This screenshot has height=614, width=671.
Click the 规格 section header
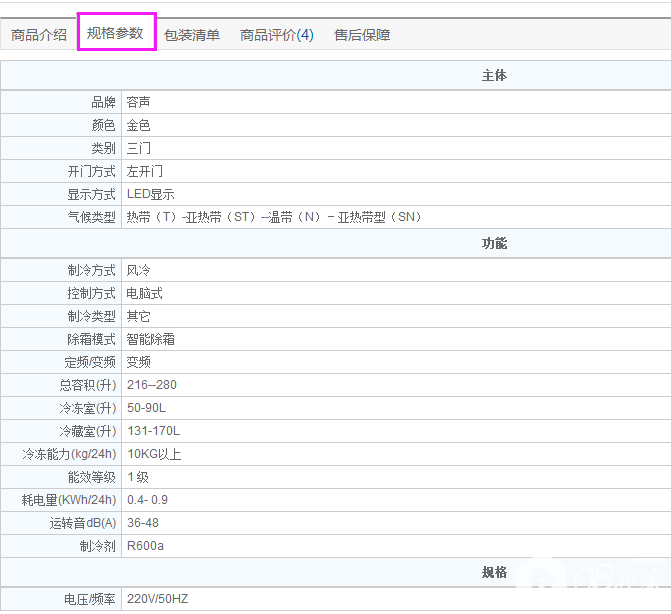tap(494, 573)
